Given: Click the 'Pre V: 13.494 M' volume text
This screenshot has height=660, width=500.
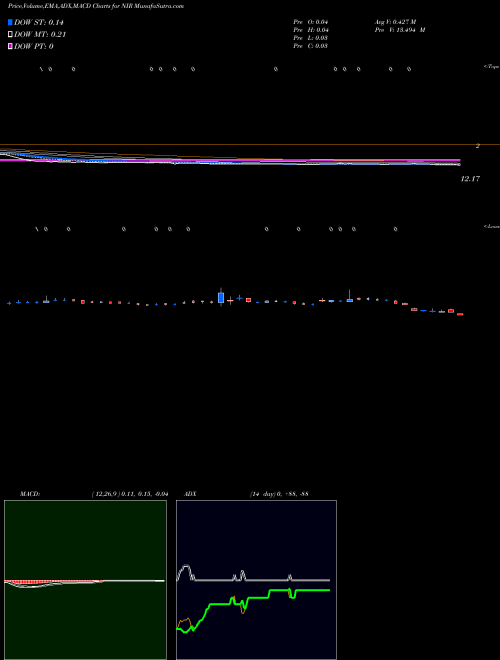Looking at the screenshot, I should point(400,30).
